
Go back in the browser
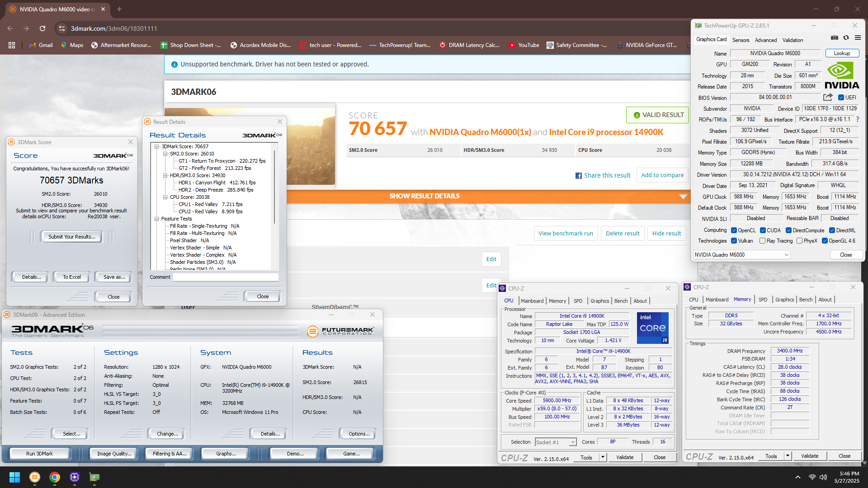pos(10,28)
